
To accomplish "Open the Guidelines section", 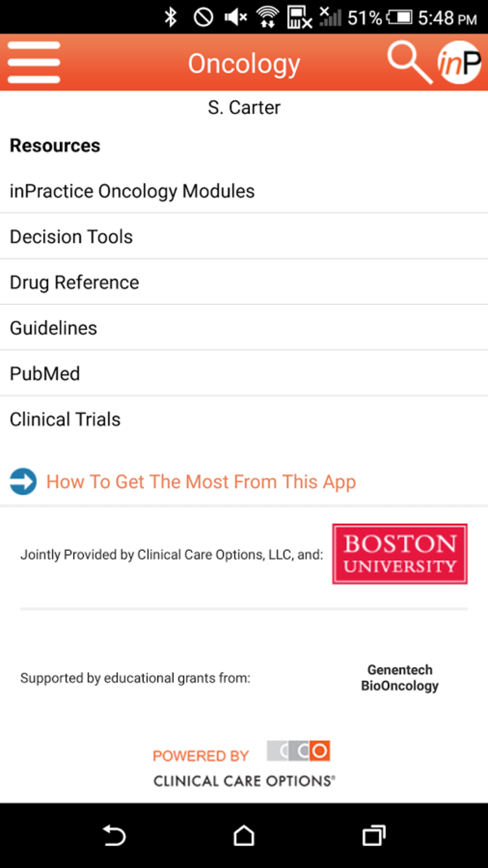I will click(x=53, y=328).
